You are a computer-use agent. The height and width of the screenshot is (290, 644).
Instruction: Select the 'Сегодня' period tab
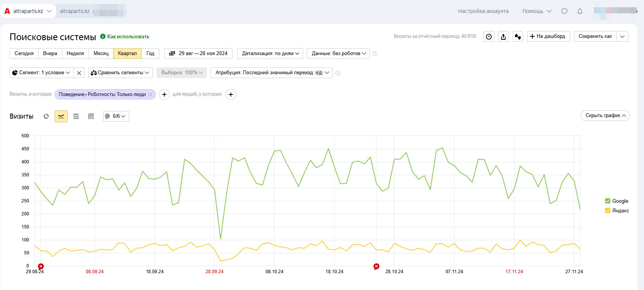[24, 54]
